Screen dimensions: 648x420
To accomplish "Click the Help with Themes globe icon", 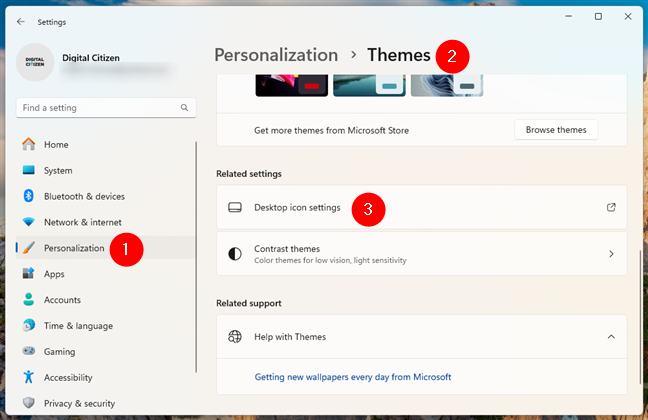I will [x=235, y=336].
